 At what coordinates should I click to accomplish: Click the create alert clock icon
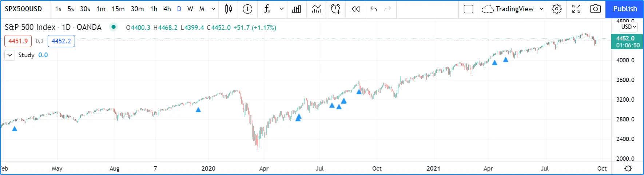pyautogui.click(x=335, y=9)
